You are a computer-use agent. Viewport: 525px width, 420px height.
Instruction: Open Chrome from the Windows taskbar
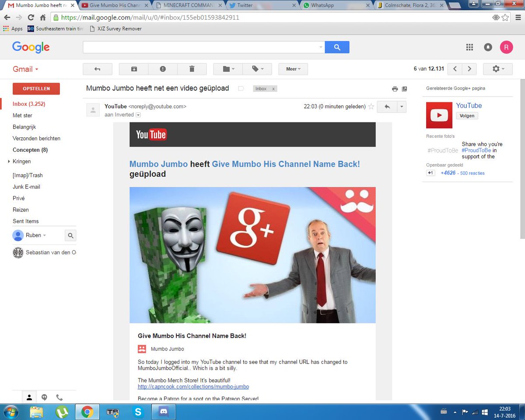[87, 412]
